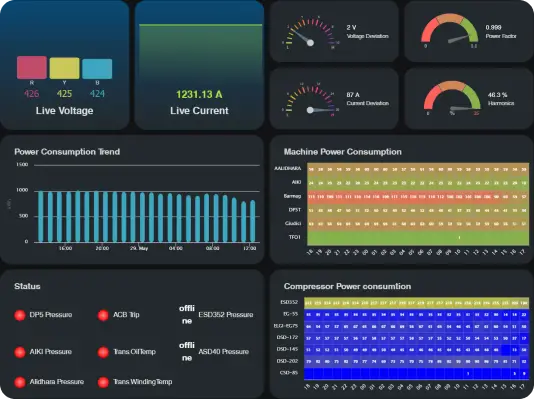The image size is (534, 399).
Task: Click the 1500 y-axis label
Action: tap(22, 165)
